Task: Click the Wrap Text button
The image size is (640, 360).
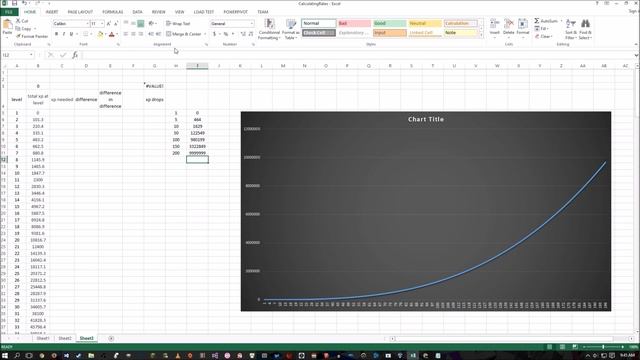Action: (x=178, y=24)
